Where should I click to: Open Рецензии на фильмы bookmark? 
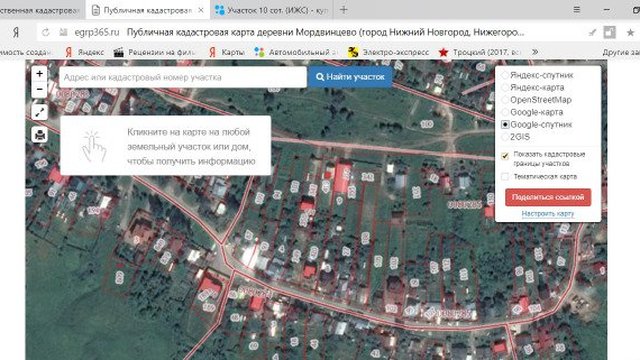(x=154, y=52)
